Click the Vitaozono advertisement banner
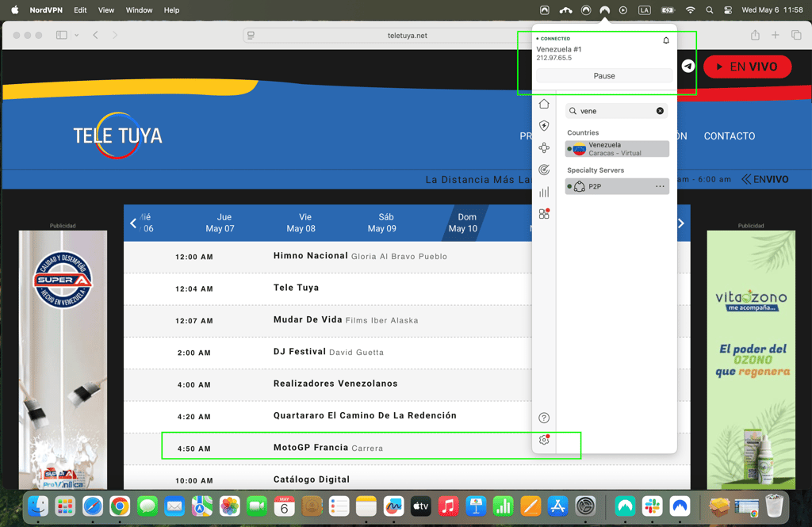The image size is (812, 527). pyautogui.click(x=751, y=360)
